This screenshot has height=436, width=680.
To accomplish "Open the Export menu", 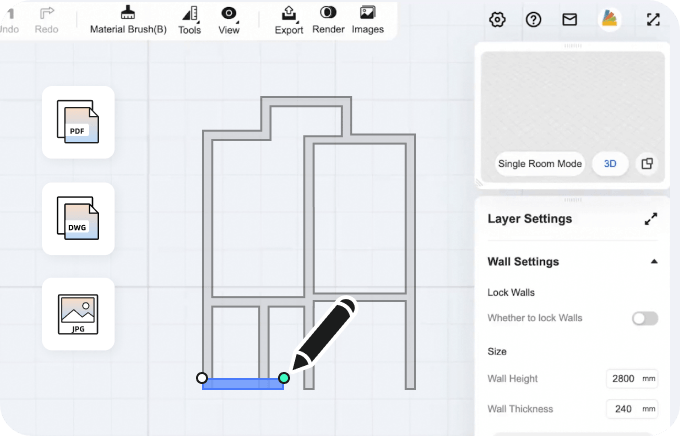I will coord(289,20).
